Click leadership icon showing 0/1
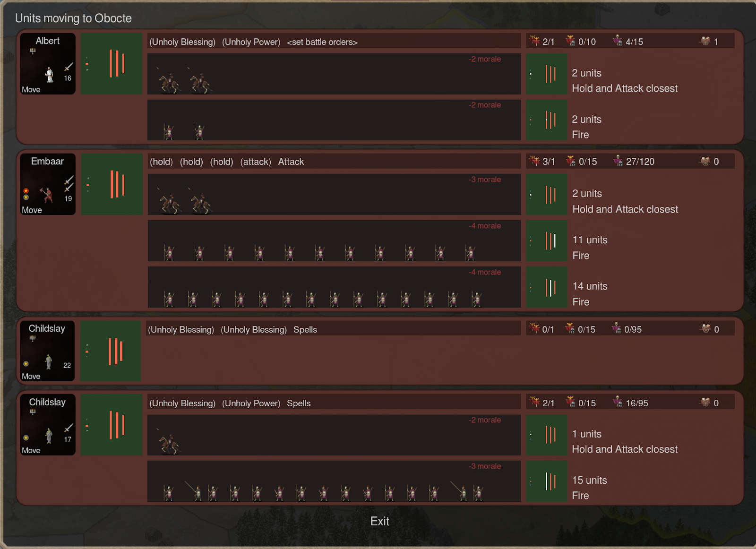Image resolution: width=756 pixels, height=549 pixels. click(534, 328)
